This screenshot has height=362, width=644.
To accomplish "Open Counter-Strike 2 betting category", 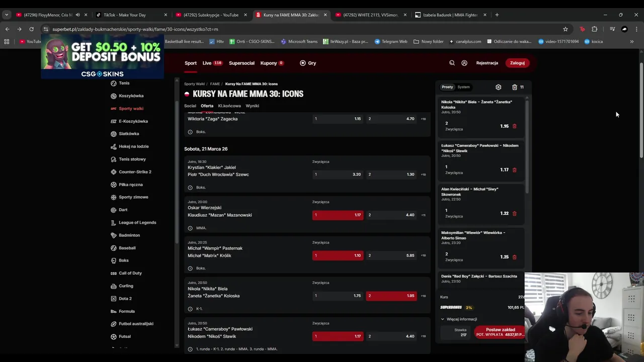I will (135, 172).
